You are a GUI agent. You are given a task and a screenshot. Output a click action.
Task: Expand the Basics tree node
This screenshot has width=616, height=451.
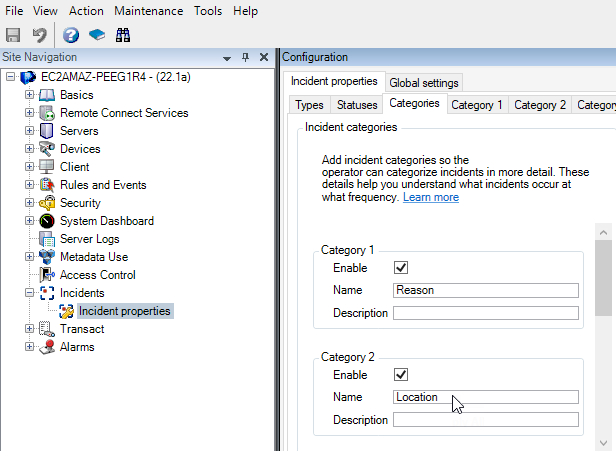30,95
